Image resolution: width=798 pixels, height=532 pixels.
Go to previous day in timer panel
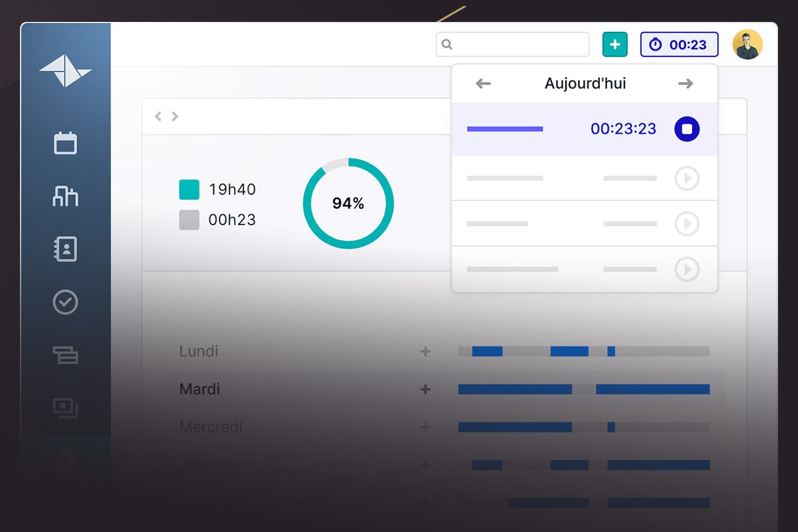tap(483, 84)
